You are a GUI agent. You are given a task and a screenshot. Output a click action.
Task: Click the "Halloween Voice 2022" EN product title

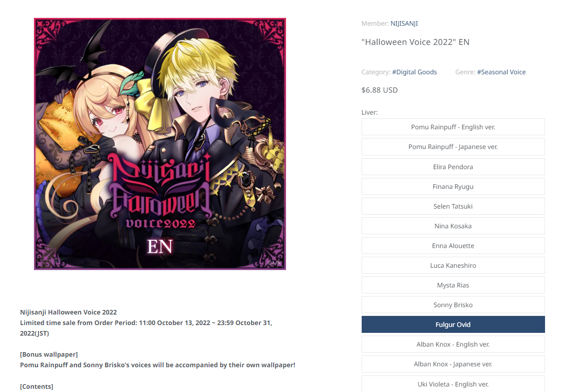[x=415, y=42]
